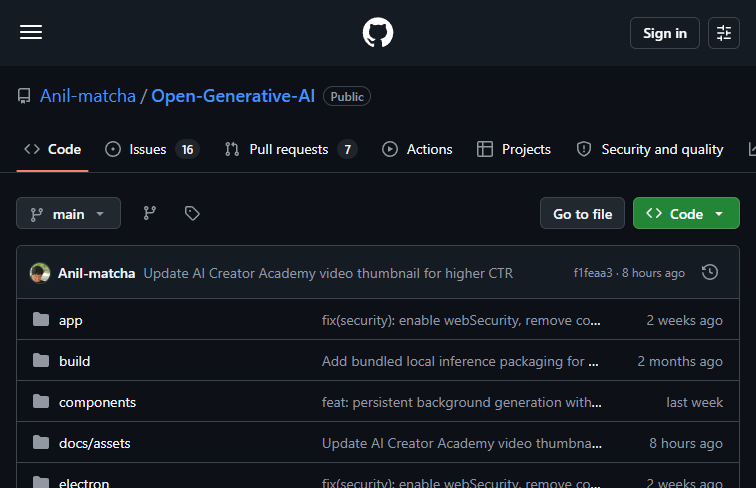Open the green Code dropdown button
This screenshot has width=756, height=488.
pyautogui.click(x=686, y=213)
